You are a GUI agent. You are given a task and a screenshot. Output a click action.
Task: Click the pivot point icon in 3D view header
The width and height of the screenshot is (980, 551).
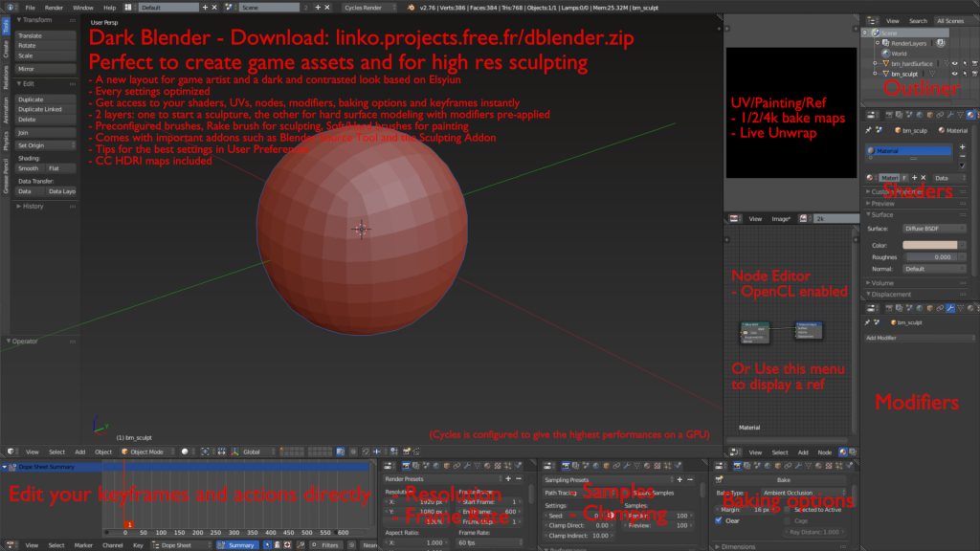pos(205,452)
